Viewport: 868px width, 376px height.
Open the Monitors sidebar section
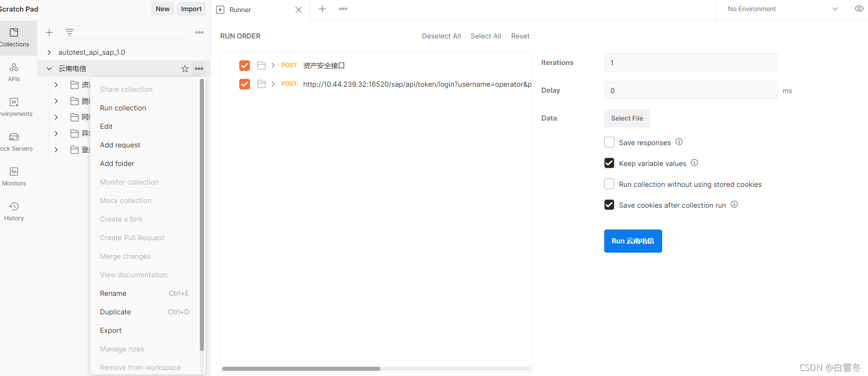[14, 177]
